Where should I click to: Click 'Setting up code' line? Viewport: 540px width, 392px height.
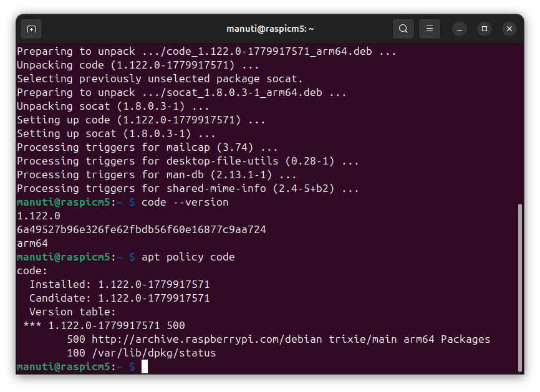tap(141, 120)
